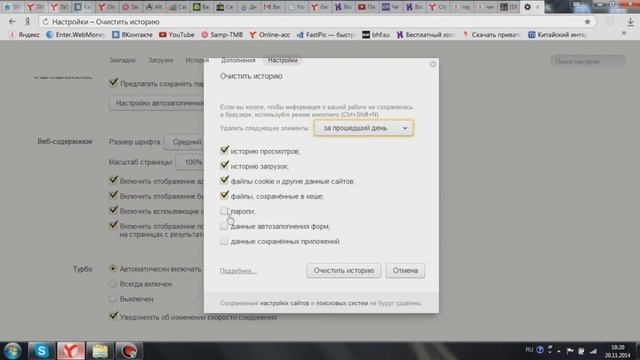Switch to the Загрузки tab
640x360 pixels.
pyautogui.click(x=160, y=60)
